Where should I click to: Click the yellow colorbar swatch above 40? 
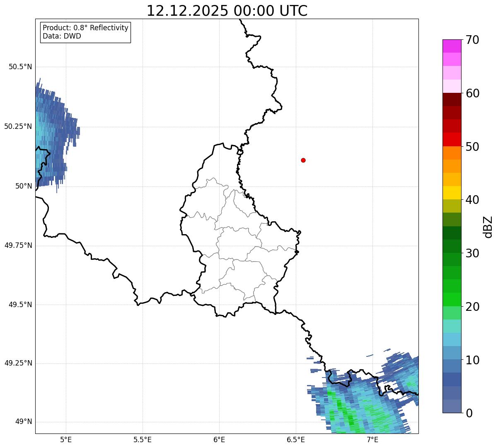coord(452,193)
